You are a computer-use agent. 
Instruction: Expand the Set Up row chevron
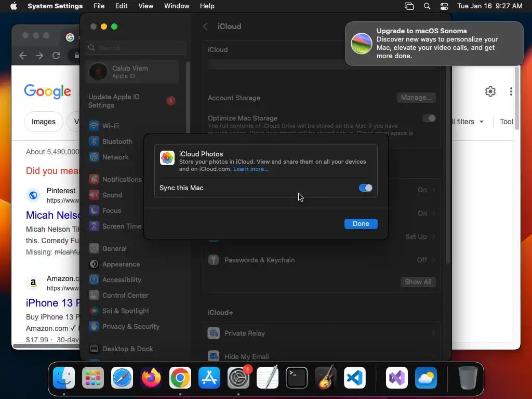pyautogui.click(x=433, y=237)
